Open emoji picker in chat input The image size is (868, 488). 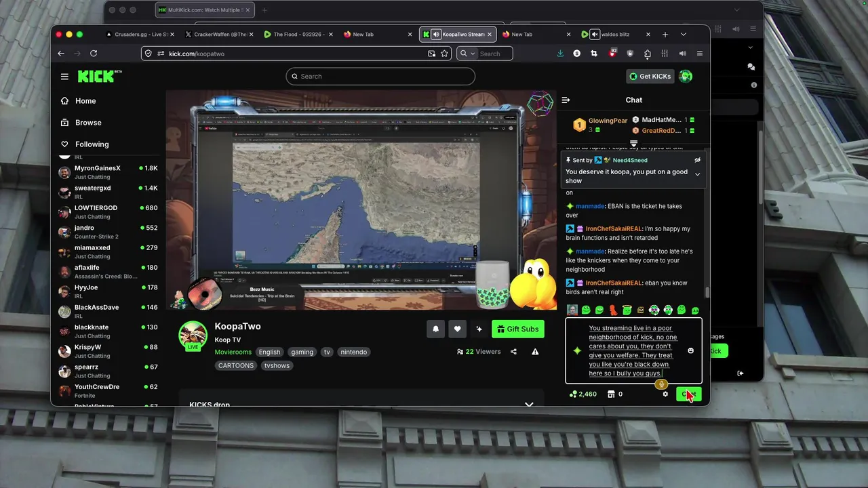(690, 350)
